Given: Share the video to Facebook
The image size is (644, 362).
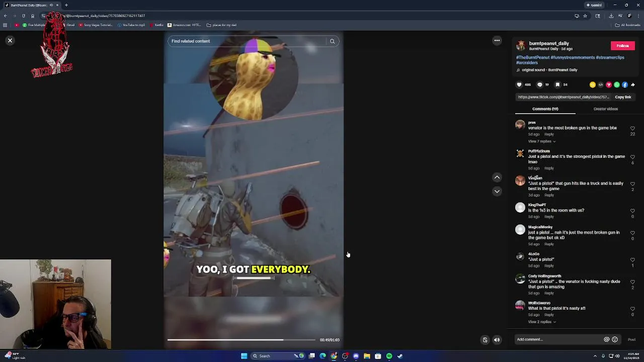Looking at the screenshot, I should (x=624, y=85).
